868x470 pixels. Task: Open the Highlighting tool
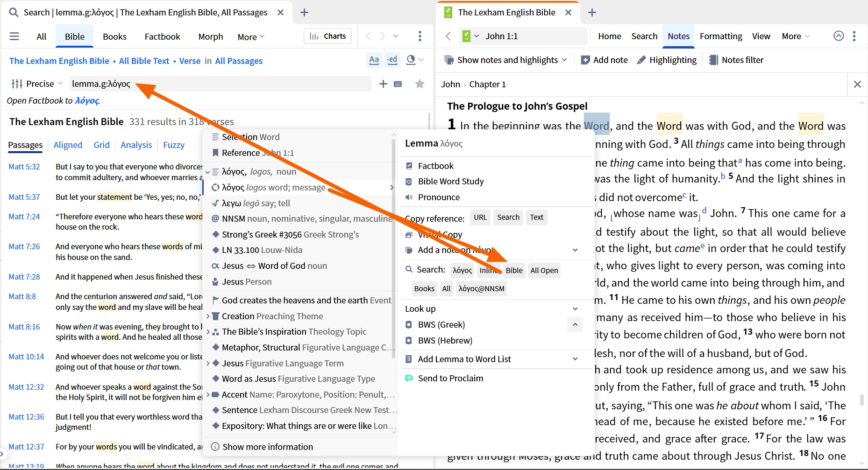coord(667,60)
